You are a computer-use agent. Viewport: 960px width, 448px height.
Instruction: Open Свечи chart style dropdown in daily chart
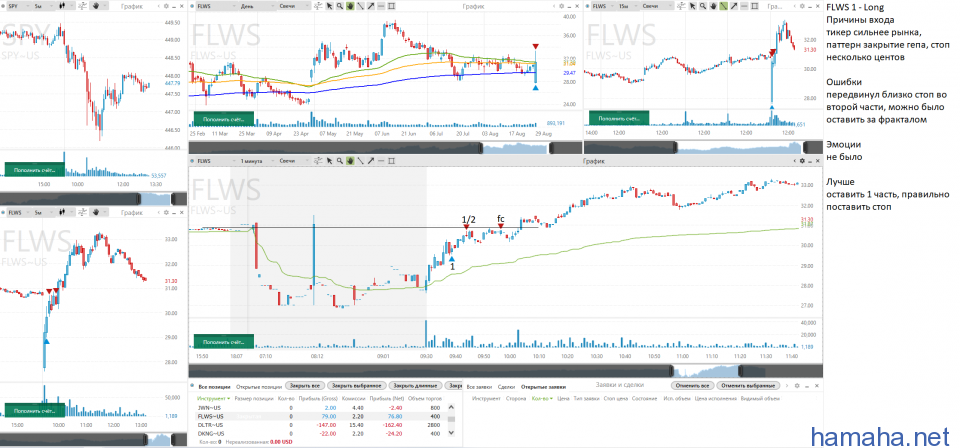coord(294,6)
